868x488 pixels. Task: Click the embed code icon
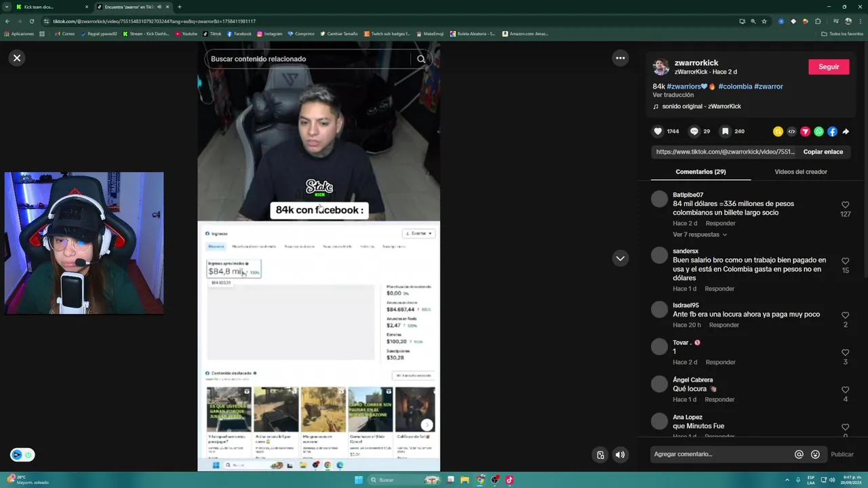coord(791,131)
